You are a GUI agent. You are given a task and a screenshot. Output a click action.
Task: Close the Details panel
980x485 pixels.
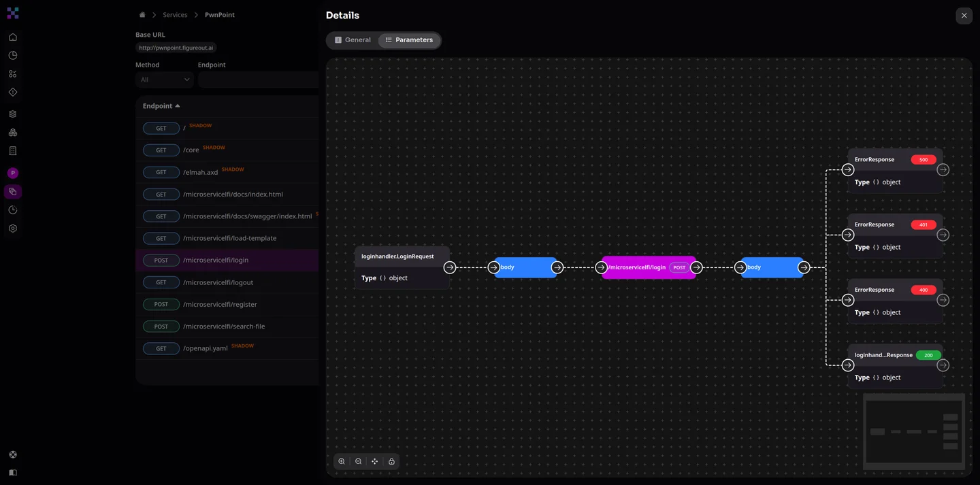(964, 16)
